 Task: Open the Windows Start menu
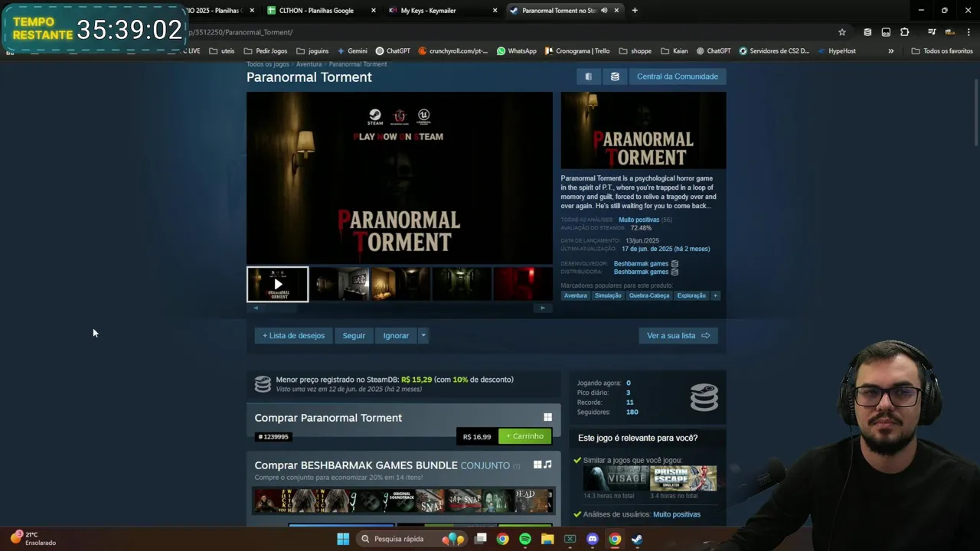tap(343, 539)
